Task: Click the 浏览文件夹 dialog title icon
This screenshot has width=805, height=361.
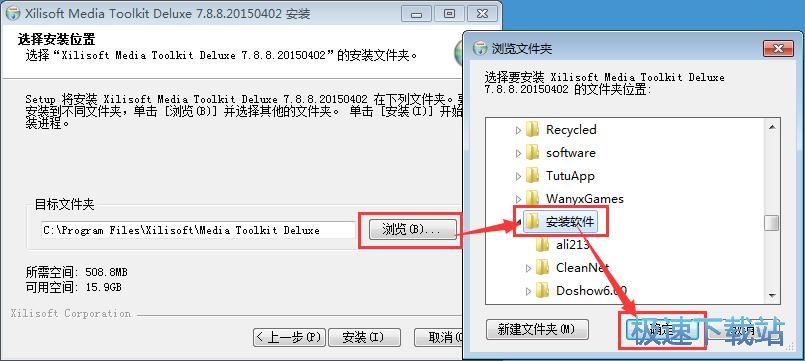Action: click(480, 48)
